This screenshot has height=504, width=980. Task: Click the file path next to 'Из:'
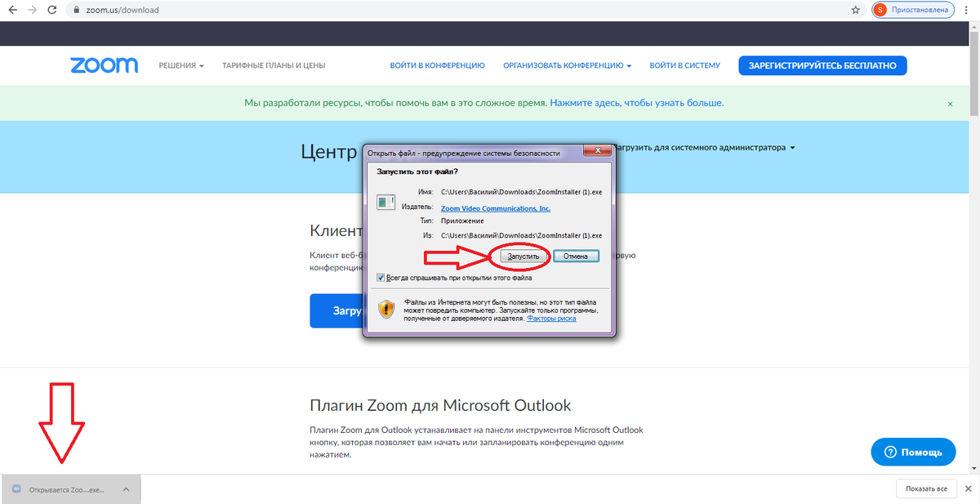pos(521,235)
